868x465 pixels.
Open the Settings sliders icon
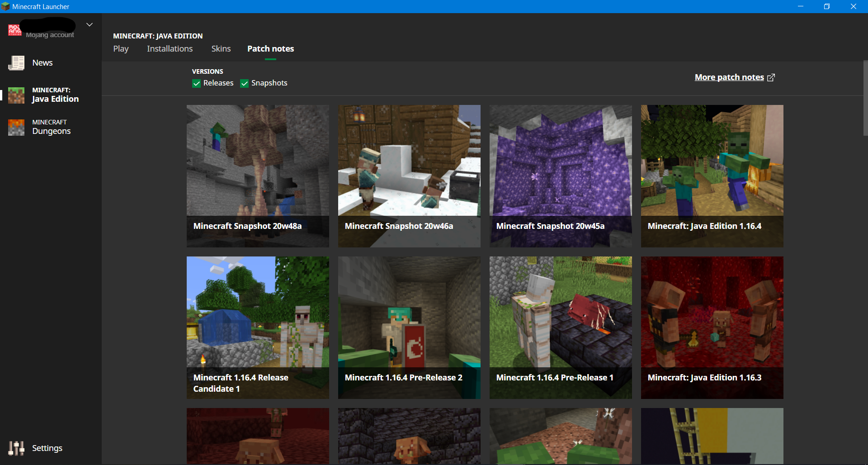tap(16, 448)
